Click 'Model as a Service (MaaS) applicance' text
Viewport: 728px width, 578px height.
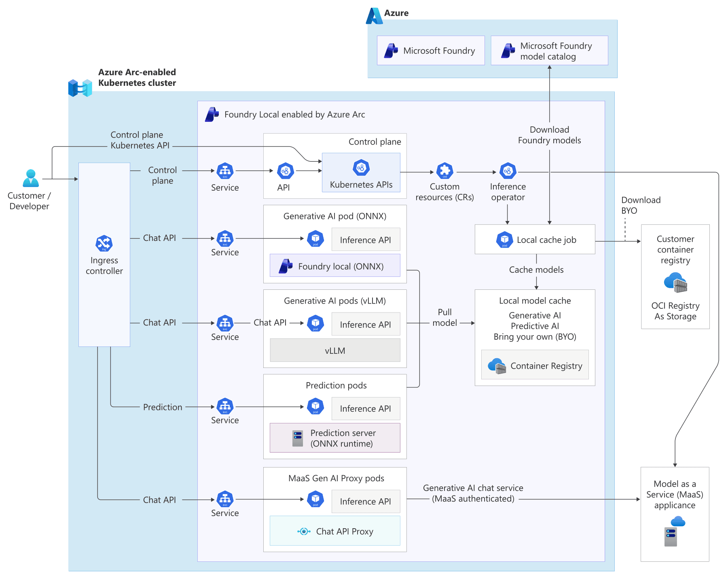(x=675, y=494)
